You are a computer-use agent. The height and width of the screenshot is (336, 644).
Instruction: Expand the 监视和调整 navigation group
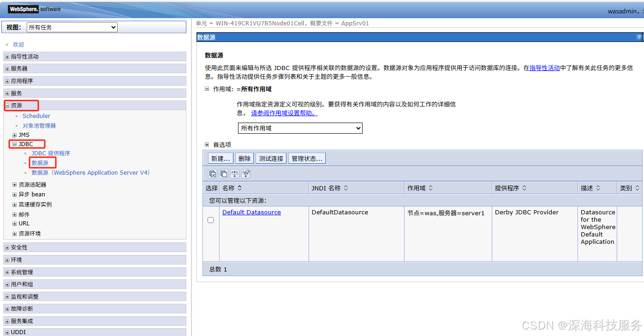[x=7, y=297]
